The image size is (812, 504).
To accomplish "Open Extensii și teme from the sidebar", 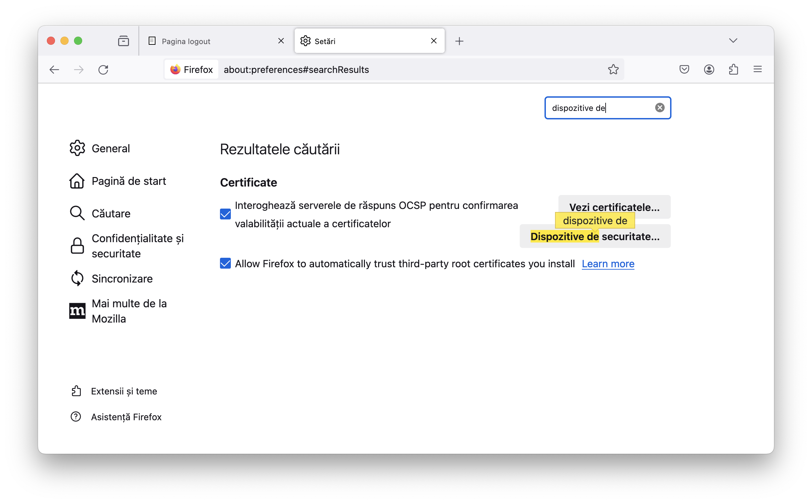I will (123, 391).
